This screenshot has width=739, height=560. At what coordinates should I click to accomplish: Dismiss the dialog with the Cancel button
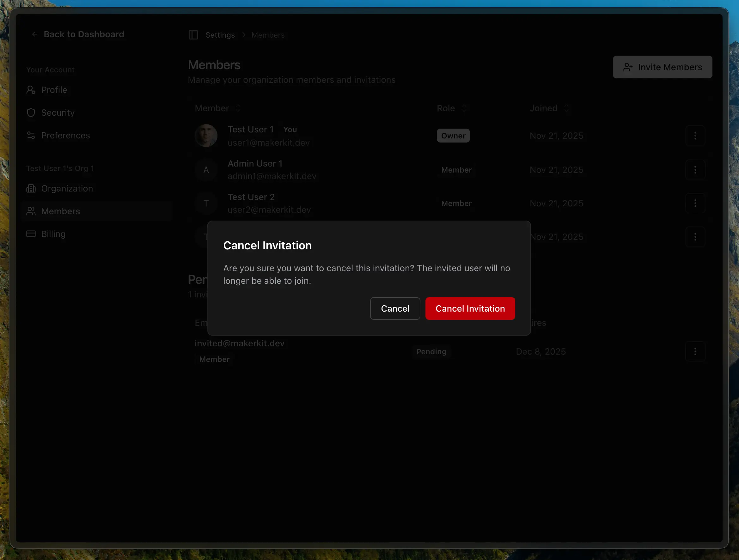pyautogui.click(x=395, y=308)
